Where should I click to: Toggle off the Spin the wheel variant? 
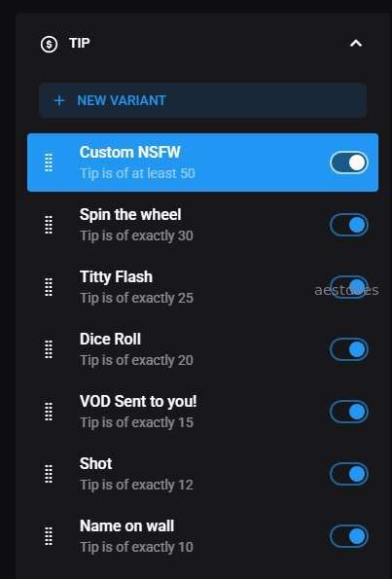click(349, 225)
